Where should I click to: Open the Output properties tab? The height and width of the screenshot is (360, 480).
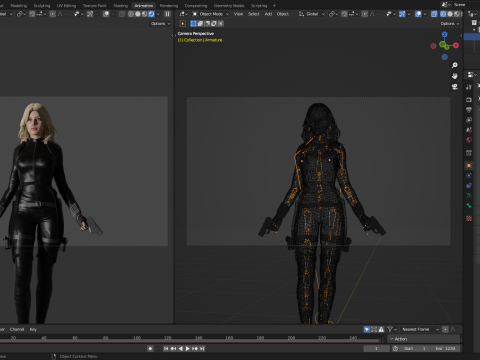469,110
